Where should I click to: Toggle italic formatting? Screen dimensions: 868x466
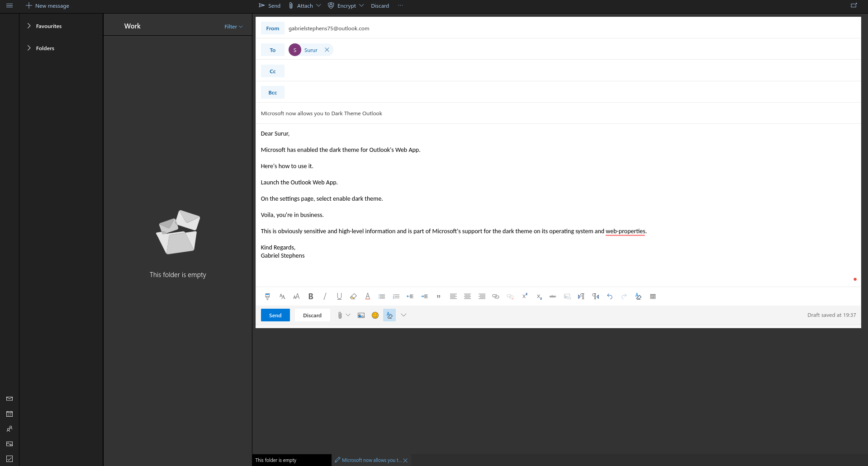(x=325, y=297)
